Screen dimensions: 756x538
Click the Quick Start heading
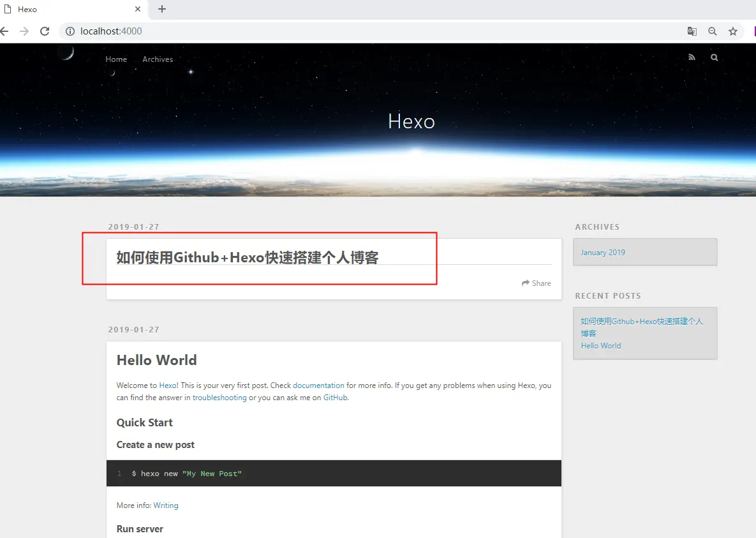[145, 422]
